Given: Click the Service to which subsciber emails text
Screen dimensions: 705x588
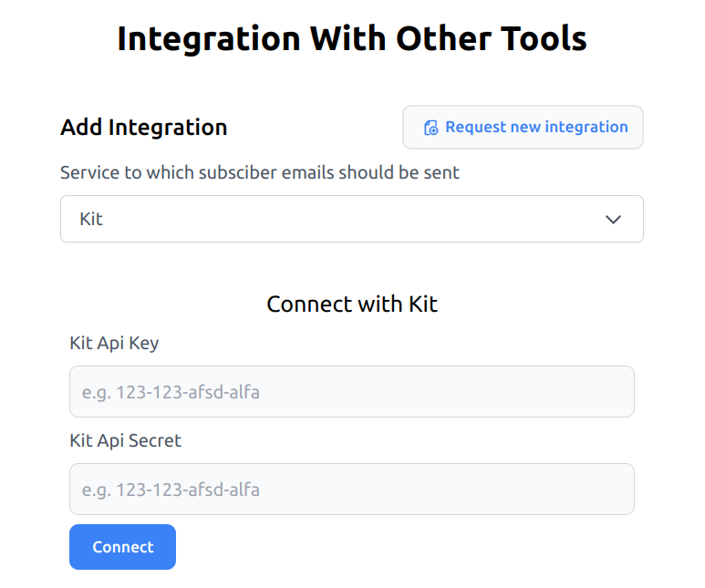Looking at the screenshot, I should 260,172.
